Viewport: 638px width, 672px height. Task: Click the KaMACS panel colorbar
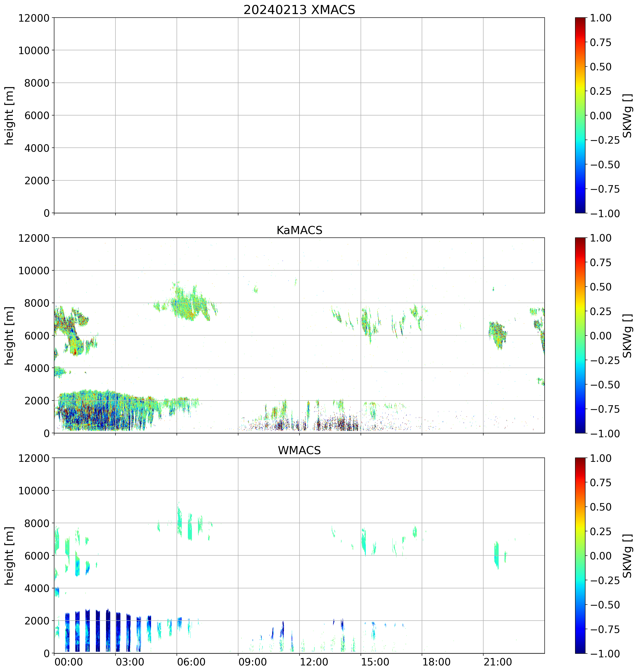click(580, 335)
